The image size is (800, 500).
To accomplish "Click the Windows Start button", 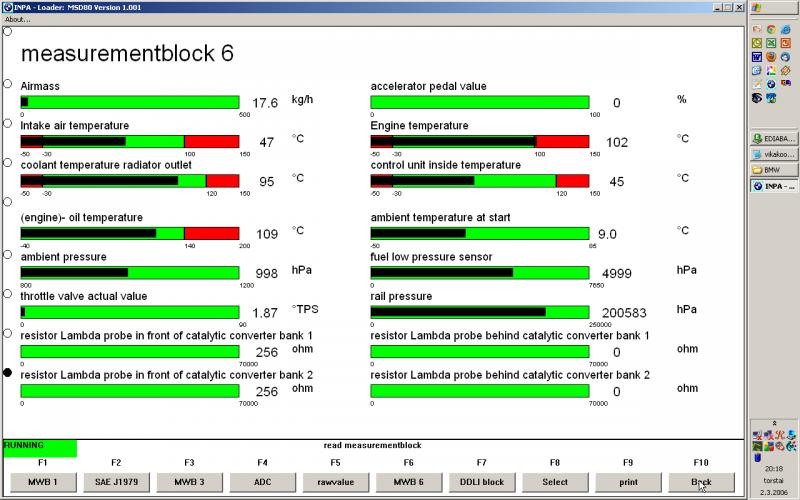I will click(x=774, y=8).
